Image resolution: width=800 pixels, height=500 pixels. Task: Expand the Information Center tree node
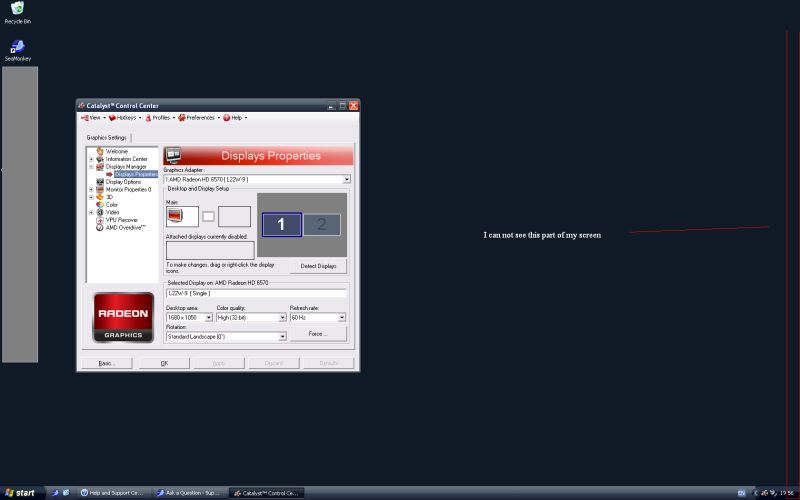point(91,159)
